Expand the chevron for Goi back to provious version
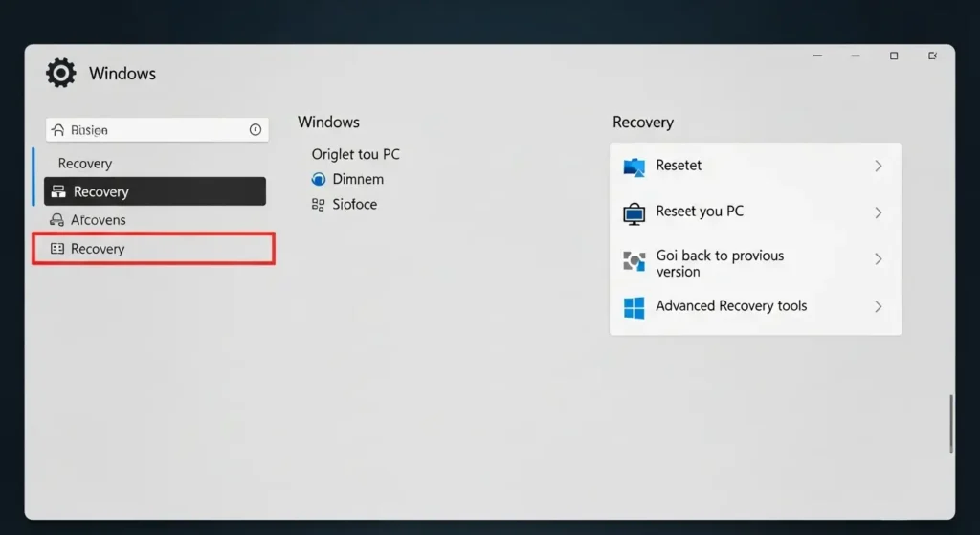 point(879,258)
